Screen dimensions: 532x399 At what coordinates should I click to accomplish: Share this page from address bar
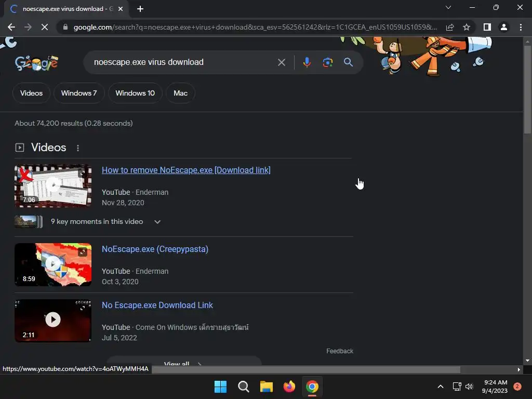click(450, 27)
